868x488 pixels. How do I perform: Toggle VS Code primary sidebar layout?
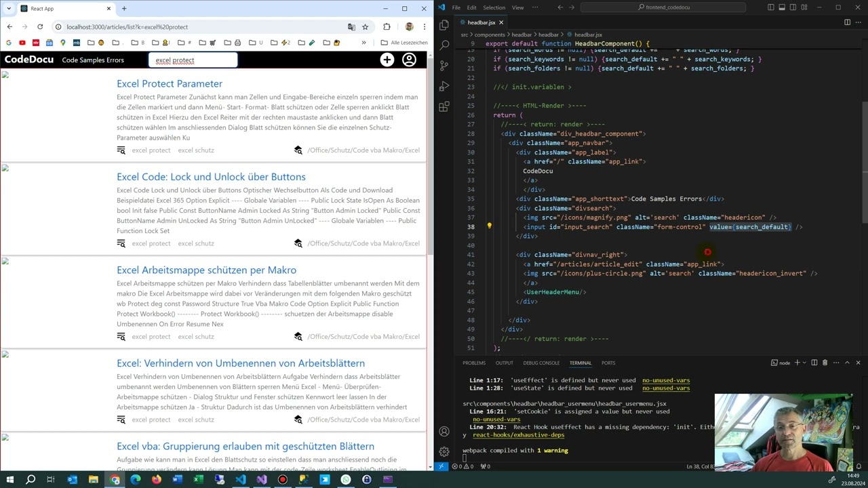pos(771,7)
